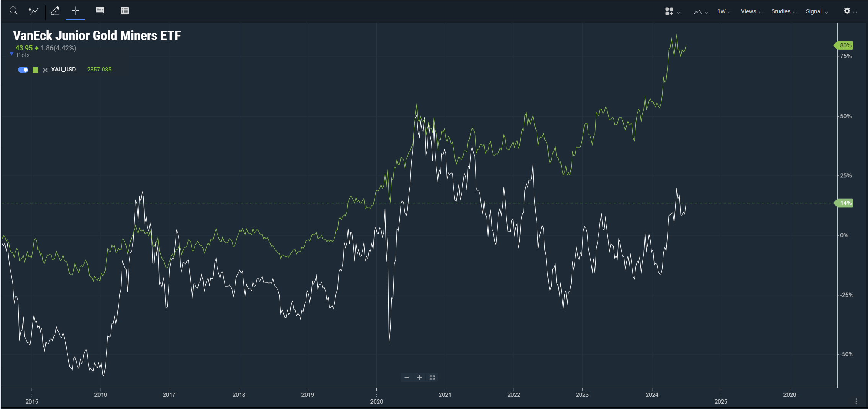Open the symbol search magnifier
Screen dimensions: 868x409
pyautogui.click(x=13, y=11)
